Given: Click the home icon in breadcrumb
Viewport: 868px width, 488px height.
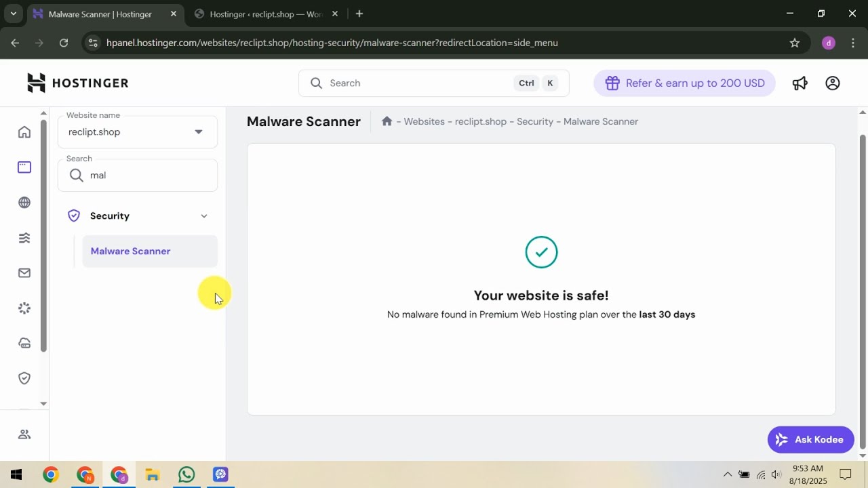Looking at the screenshot, I should coord(387,121).
